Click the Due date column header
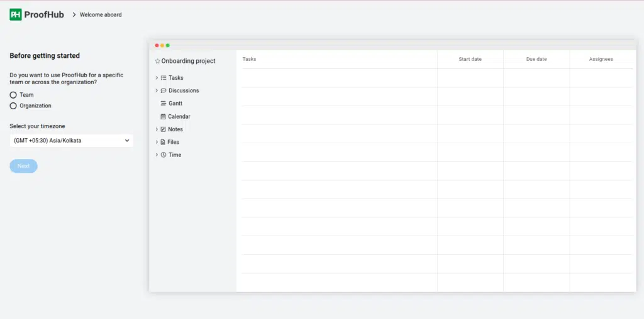 click(x=536, y=59)
